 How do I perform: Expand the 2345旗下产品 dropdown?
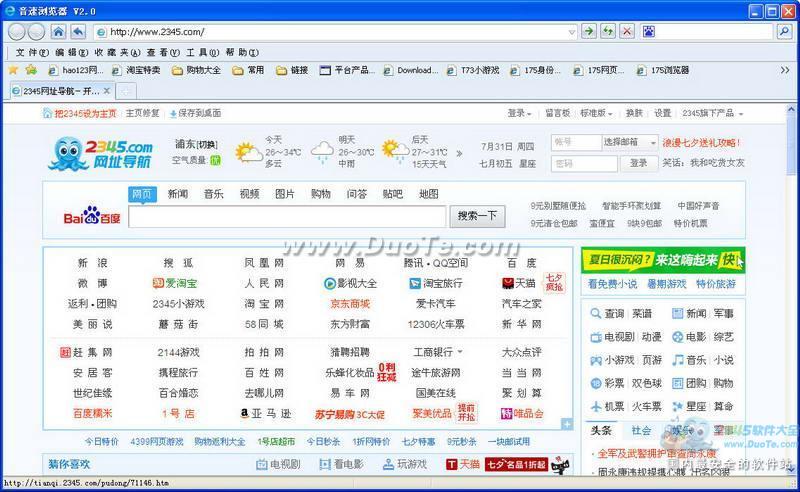click(712, 113)
